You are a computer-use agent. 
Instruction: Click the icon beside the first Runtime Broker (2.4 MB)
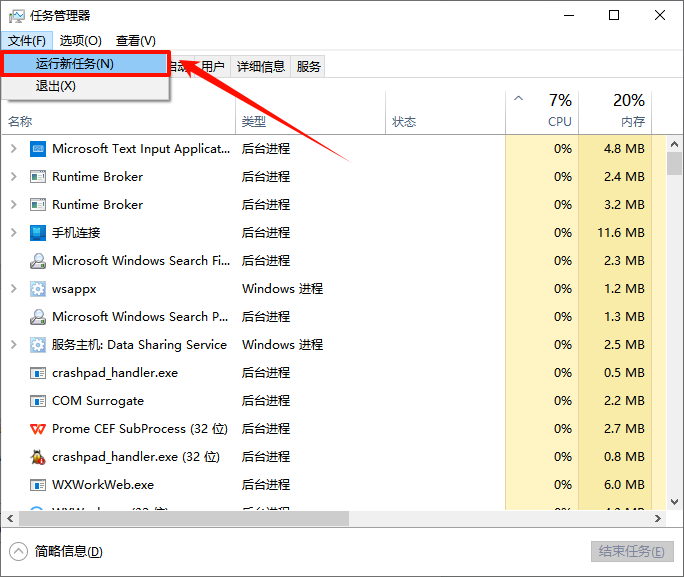[38, 177]
